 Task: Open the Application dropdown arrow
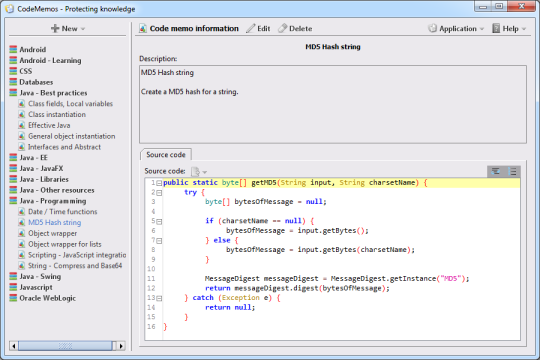click(x=481, y=29)
